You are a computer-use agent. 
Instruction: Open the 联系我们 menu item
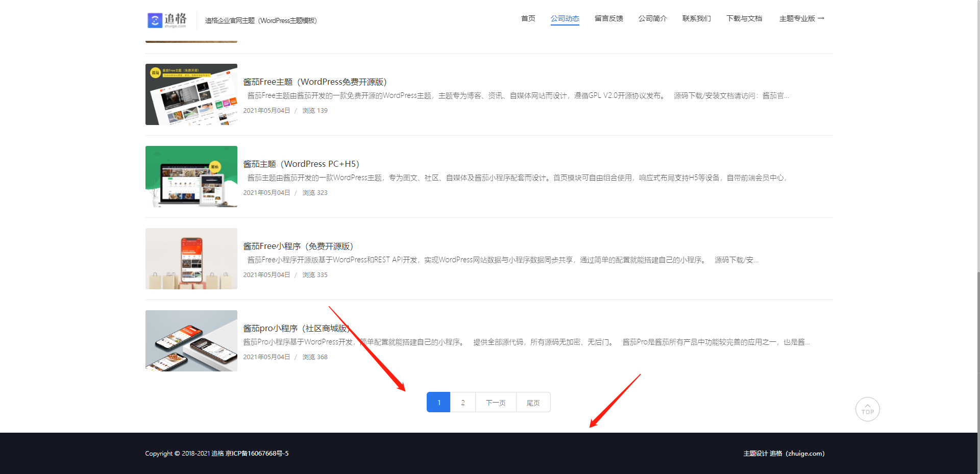[x=696, y=18]
